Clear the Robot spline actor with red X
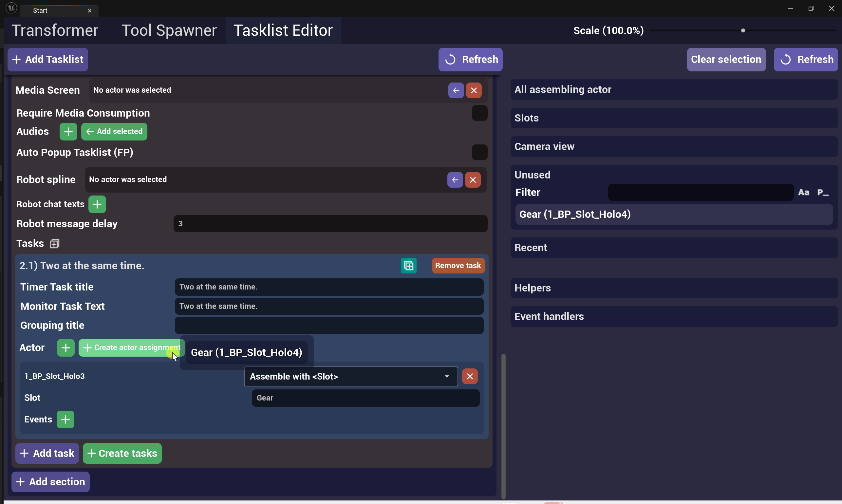 [x=473, y=180]
